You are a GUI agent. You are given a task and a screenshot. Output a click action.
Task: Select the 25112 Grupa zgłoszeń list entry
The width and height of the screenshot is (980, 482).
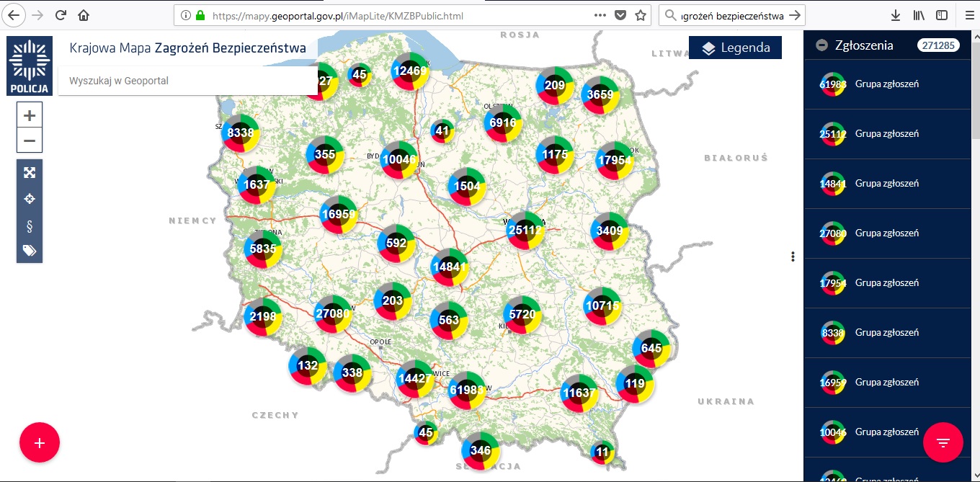(886, 134)
